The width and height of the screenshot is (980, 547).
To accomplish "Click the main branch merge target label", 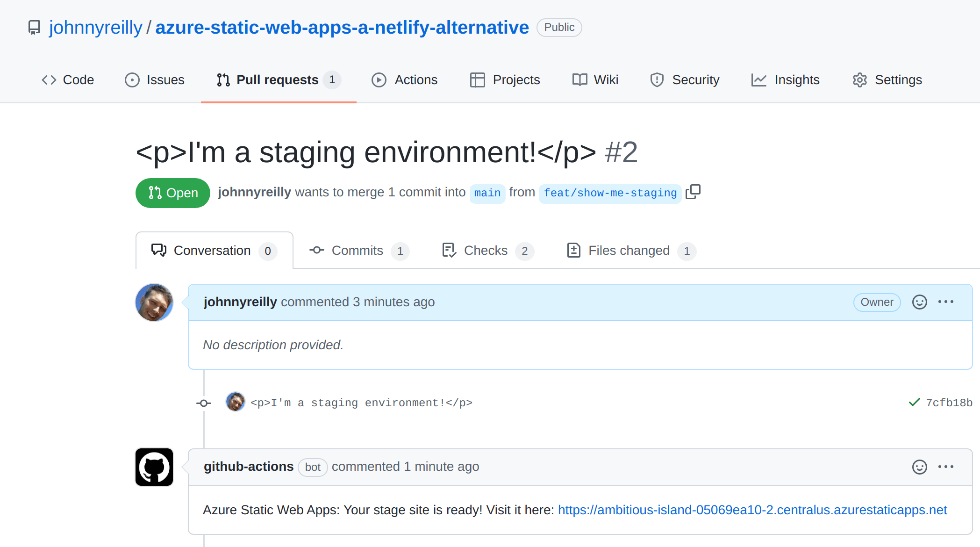I will pyautogui.click(x=486, y=194).
